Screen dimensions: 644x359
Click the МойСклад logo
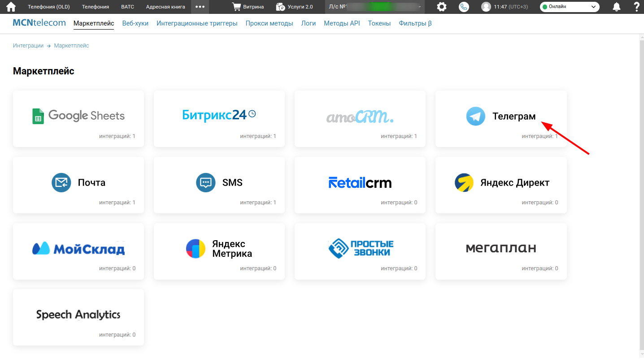(78, 248)
